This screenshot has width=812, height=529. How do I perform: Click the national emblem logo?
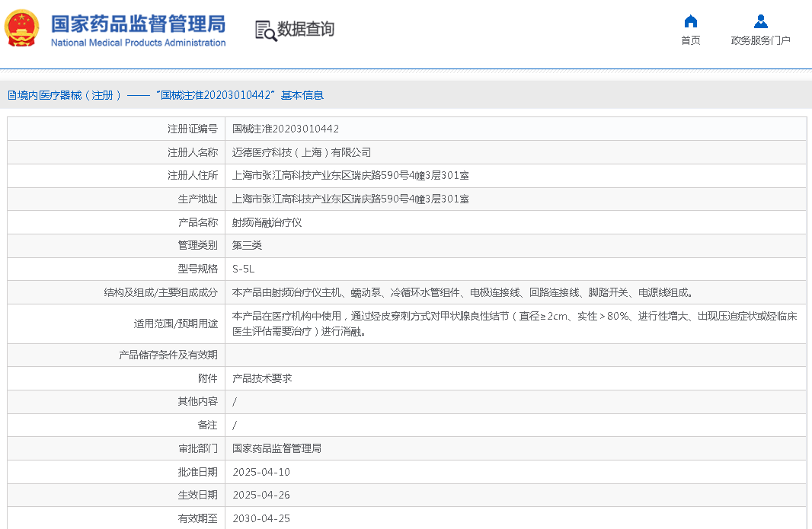(x=22, y=29)
